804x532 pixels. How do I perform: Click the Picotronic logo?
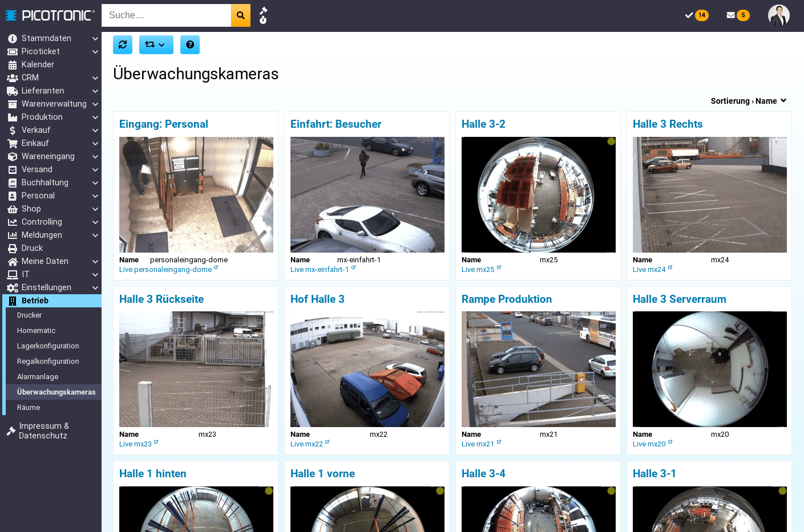50,15
